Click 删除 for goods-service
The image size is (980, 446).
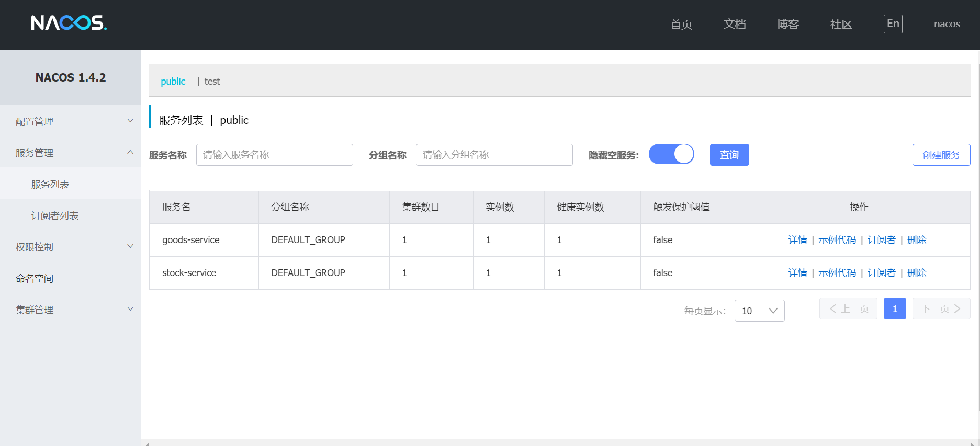[917, 240]
